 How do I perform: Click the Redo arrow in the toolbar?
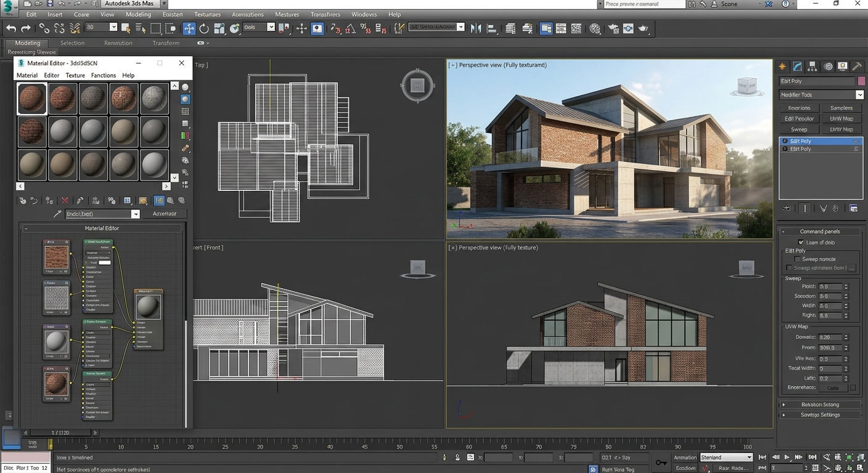26,28
